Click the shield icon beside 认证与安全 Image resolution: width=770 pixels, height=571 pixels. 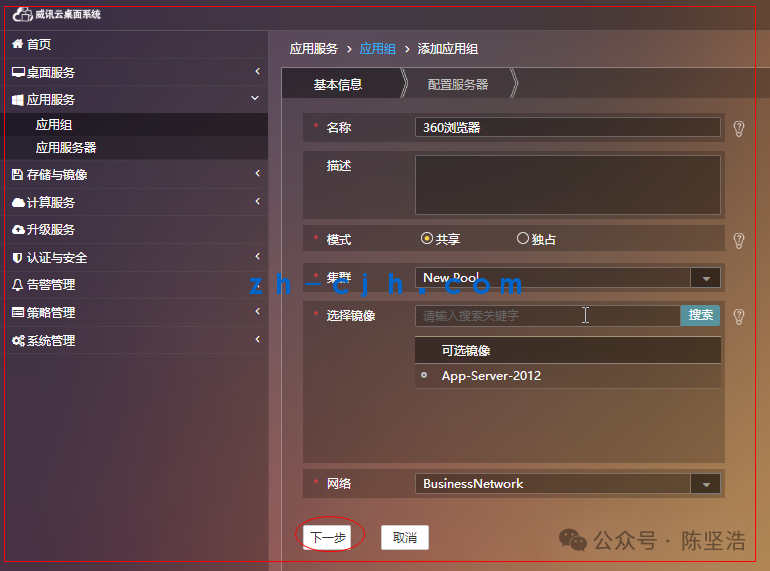[17, 257]
